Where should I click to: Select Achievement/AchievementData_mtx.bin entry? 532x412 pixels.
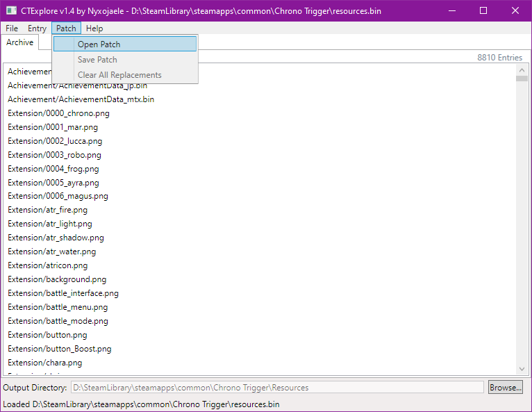pyautogui.click(x=81, y=99)
